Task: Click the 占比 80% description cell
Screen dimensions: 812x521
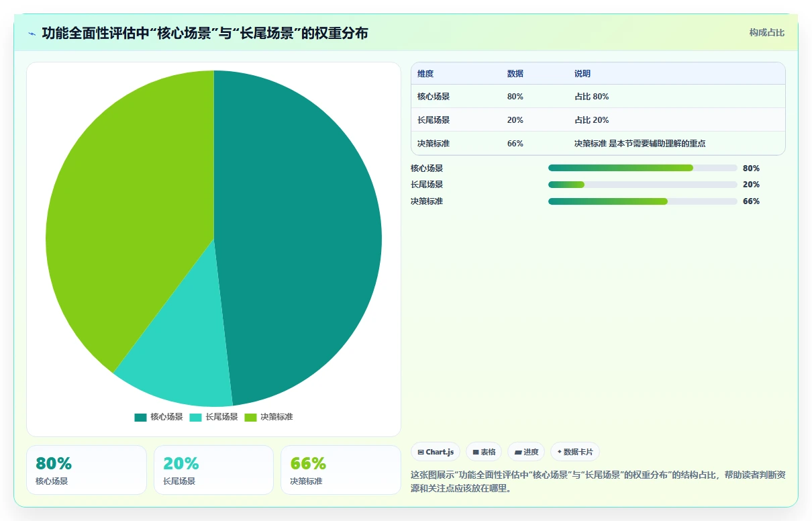Action: pyautogui.click(x=592, y=97)
